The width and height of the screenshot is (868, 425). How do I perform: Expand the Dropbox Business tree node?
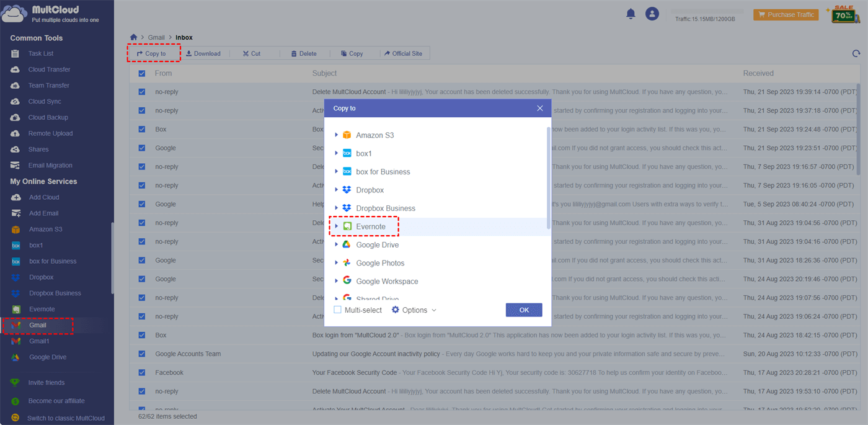coord(337,208)
